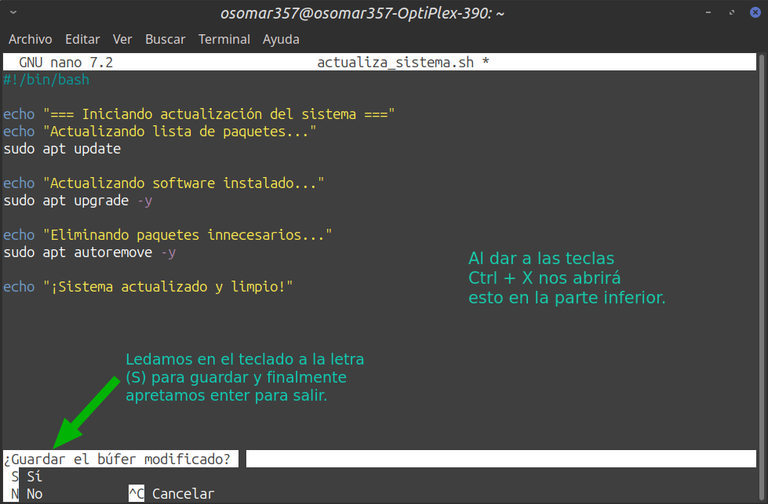Image resolution: width=768 pixels, height=504 pixels.
Task: Click the terminal vertical scrollbar
Action: tap(762, 277)
